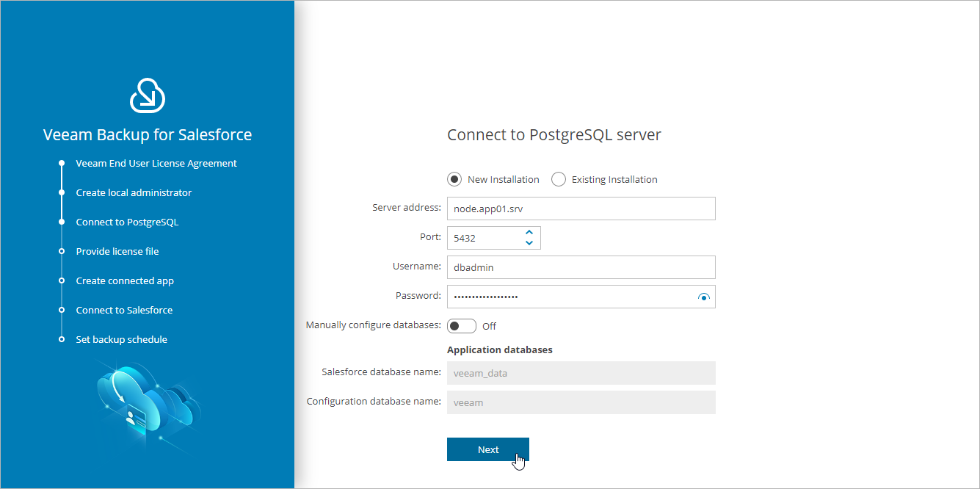Click the Configuration database name field
The width and height of the screenshot is (980, 489).
coord(581,402)
